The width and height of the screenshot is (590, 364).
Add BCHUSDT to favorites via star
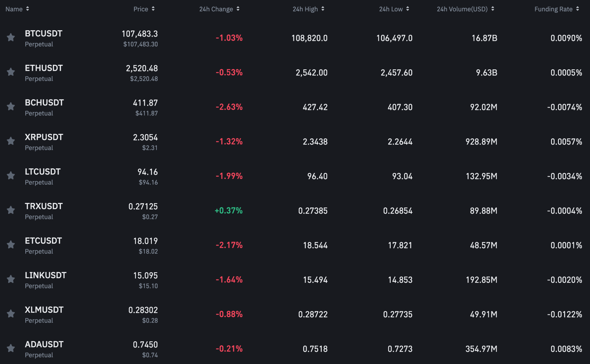(11, 106)
